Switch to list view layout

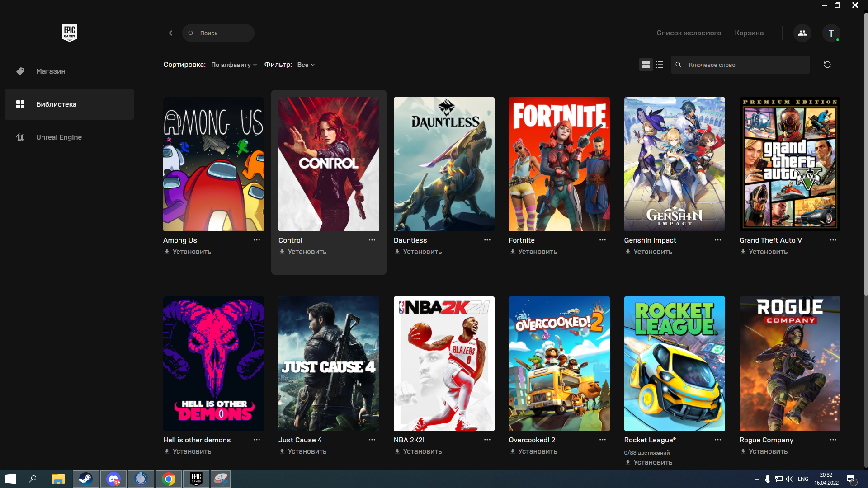click(660, 65)
